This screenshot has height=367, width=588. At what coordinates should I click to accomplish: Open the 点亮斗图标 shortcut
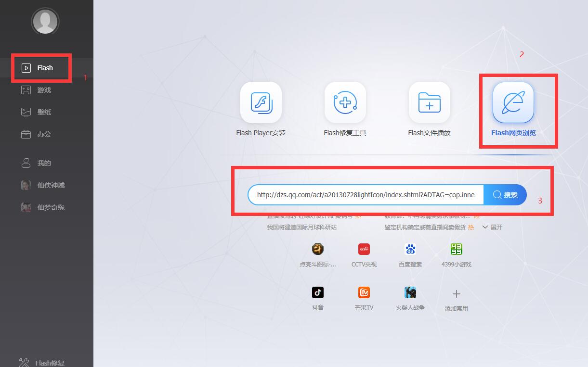(x=318, y=255)
